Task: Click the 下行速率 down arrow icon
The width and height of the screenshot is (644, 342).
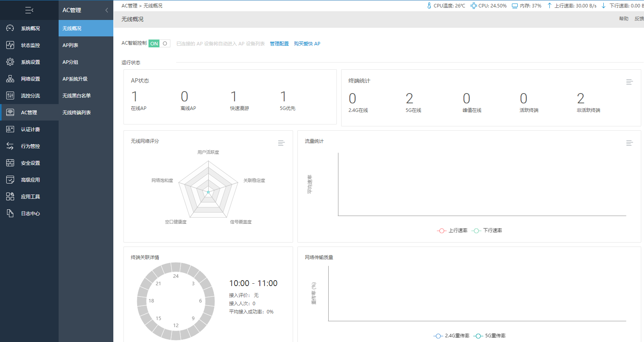Action: click(604, 5)
